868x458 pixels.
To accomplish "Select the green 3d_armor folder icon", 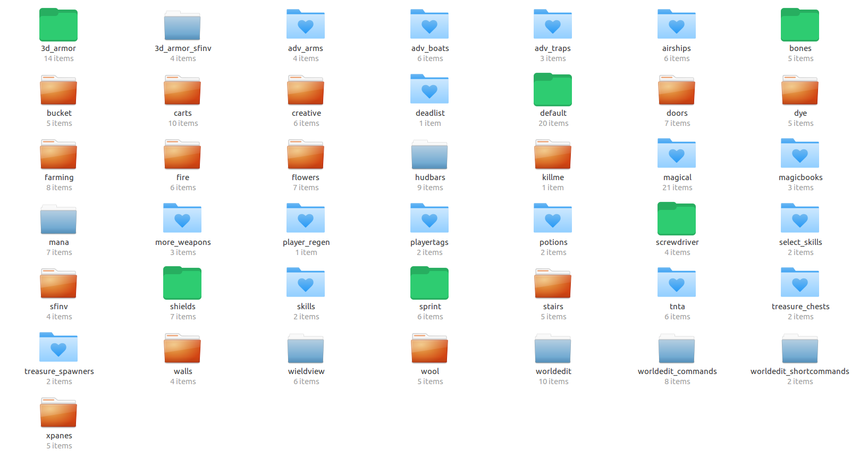I will [58, 24].
